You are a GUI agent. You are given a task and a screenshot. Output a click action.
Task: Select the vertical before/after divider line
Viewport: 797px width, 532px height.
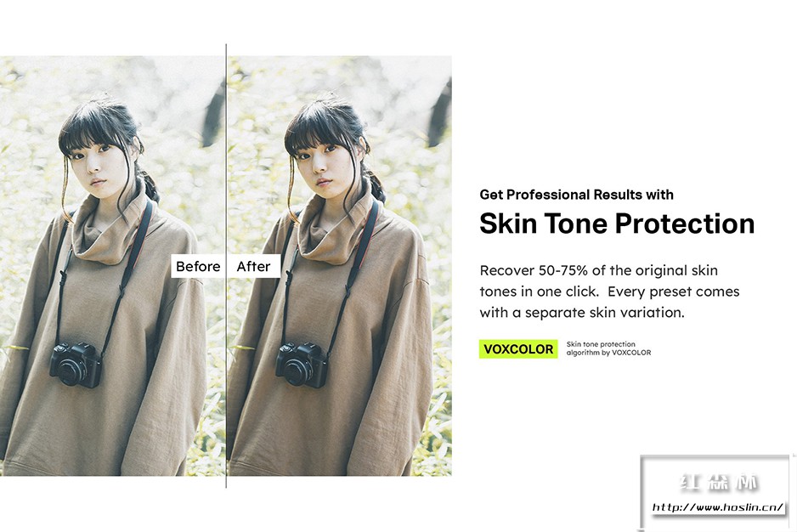click(x=226, y=266)
